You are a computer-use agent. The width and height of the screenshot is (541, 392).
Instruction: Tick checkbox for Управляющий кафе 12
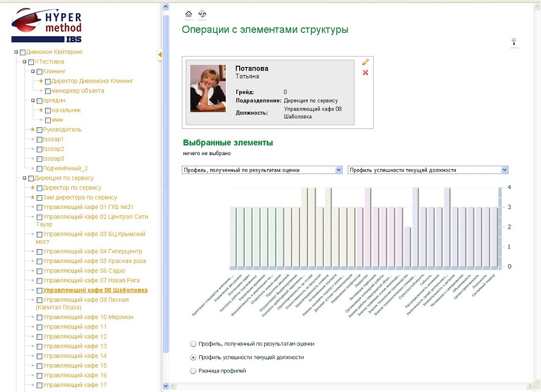39,337
